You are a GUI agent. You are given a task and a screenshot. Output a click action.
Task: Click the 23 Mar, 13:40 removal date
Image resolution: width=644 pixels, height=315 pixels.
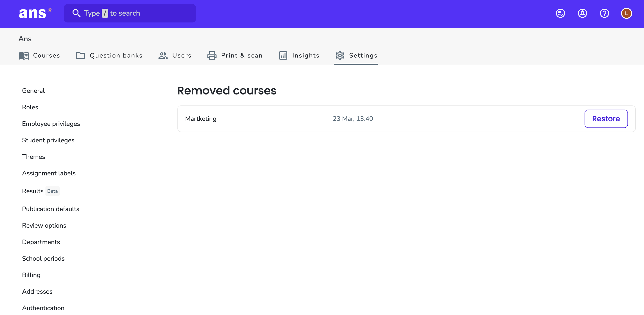click(353, 119)
